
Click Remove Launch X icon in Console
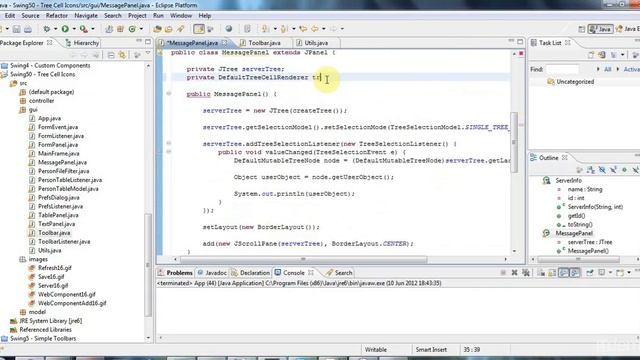coord(514,273)
